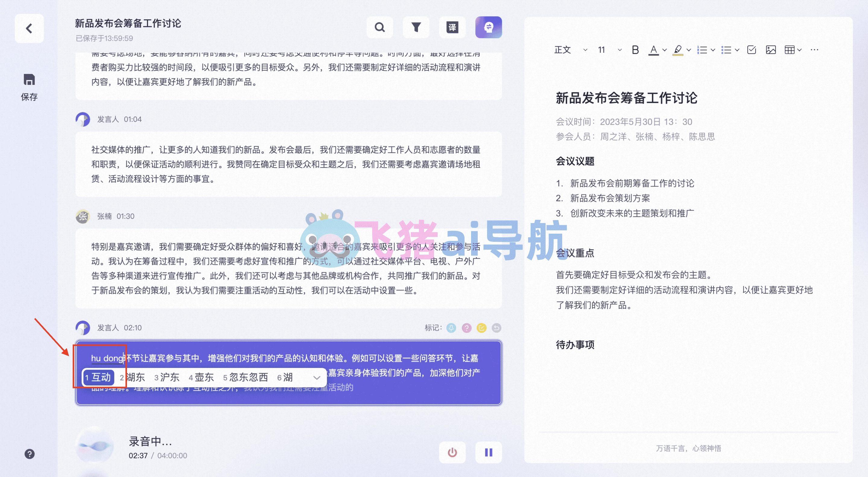Insert a numbered list

[x=702, y=50]
